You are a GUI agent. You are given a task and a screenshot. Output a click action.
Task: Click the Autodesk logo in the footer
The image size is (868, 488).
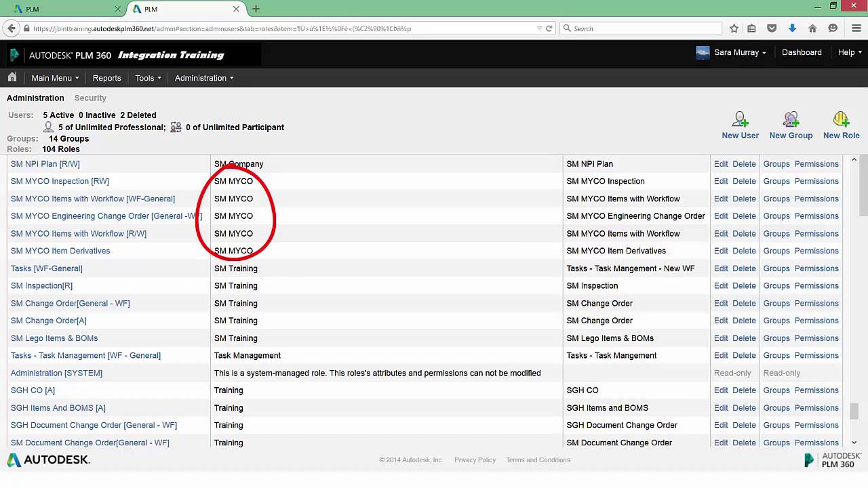click(48, 460)
